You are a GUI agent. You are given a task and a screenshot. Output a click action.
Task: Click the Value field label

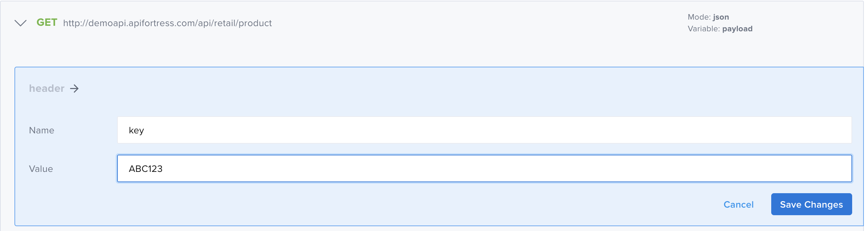(41, 169)
